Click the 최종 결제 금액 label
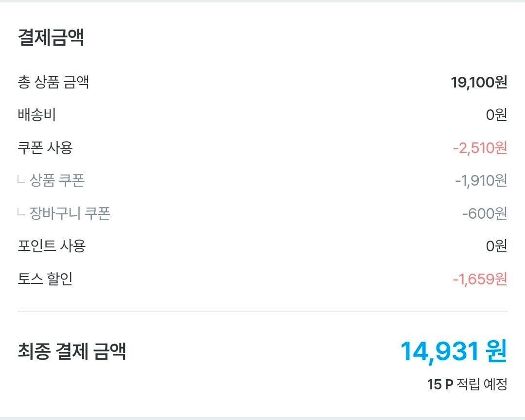Screen dimensions: 525x420 point(72,351)
